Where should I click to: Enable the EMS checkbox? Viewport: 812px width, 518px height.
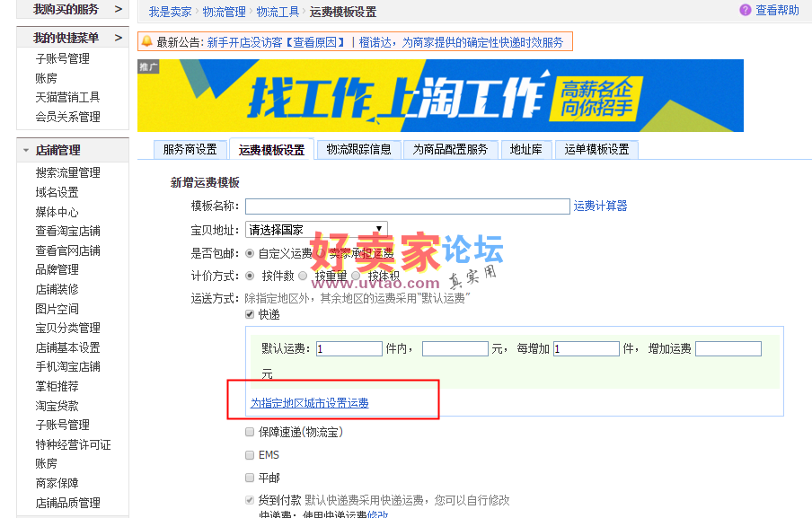pyautogui.click(x=250, y=455)
